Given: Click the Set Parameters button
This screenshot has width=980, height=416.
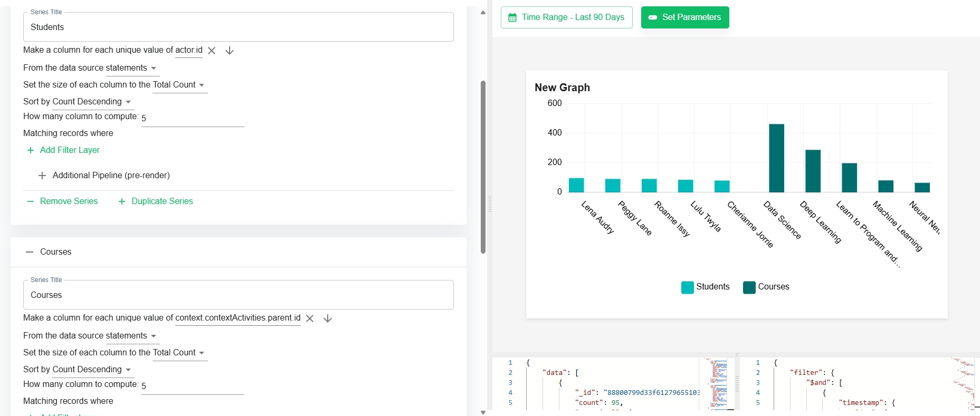Looking at the screenshot, I should tap(685, 17).
